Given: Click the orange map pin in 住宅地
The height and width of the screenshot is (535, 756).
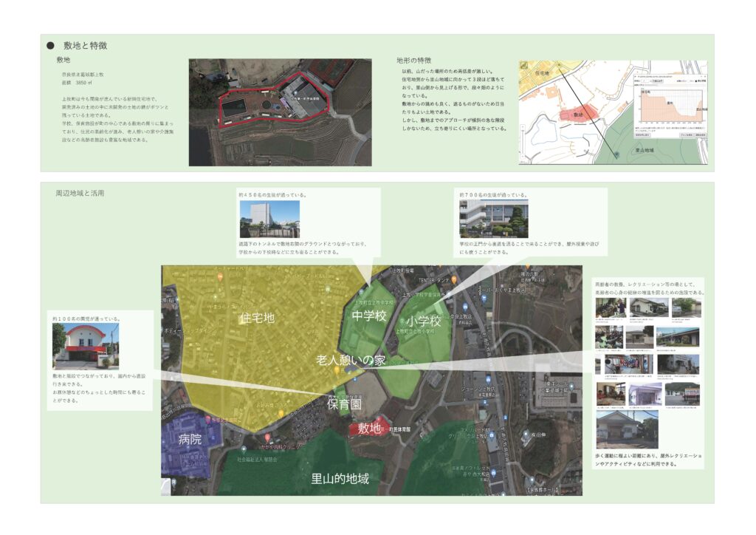Looking at the screenshot, I should click(219, 276).
